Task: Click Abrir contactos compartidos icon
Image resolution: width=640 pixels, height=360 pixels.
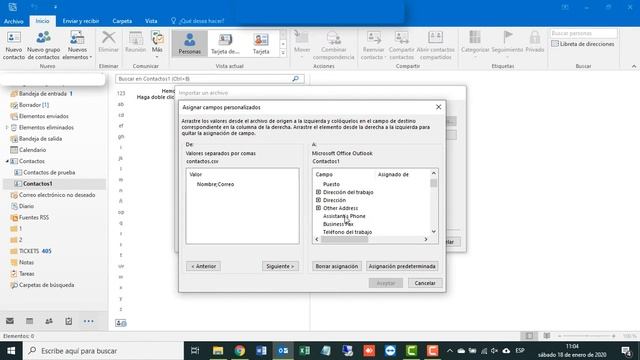Action: coord(436,38)
